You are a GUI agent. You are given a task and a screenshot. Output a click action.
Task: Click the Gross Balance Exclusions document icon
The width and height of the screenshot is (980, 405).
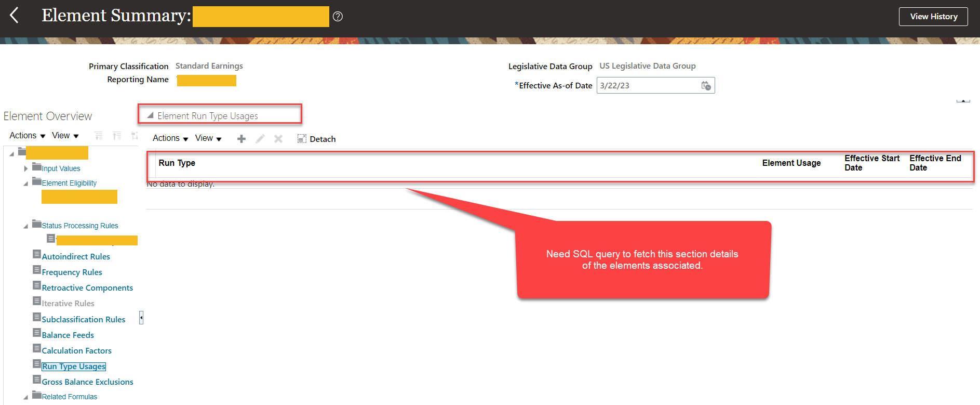36,380
